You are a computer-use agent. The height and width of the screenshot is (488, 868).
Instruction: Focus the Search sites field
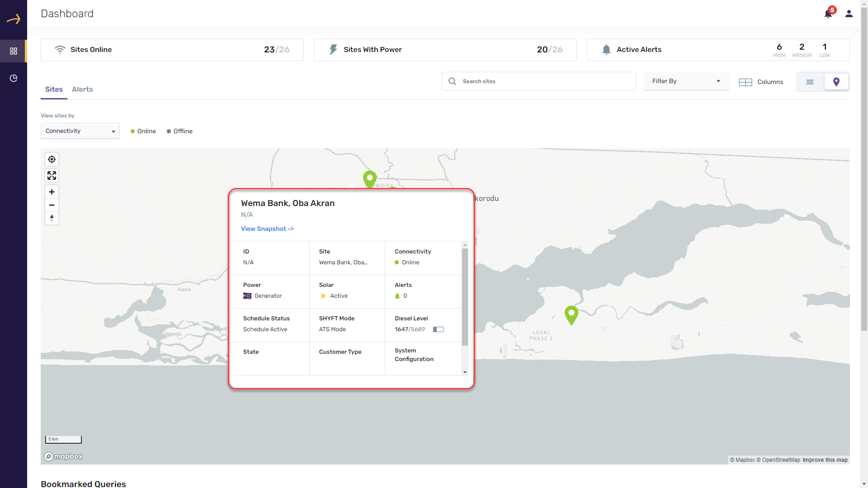[538, 81]
